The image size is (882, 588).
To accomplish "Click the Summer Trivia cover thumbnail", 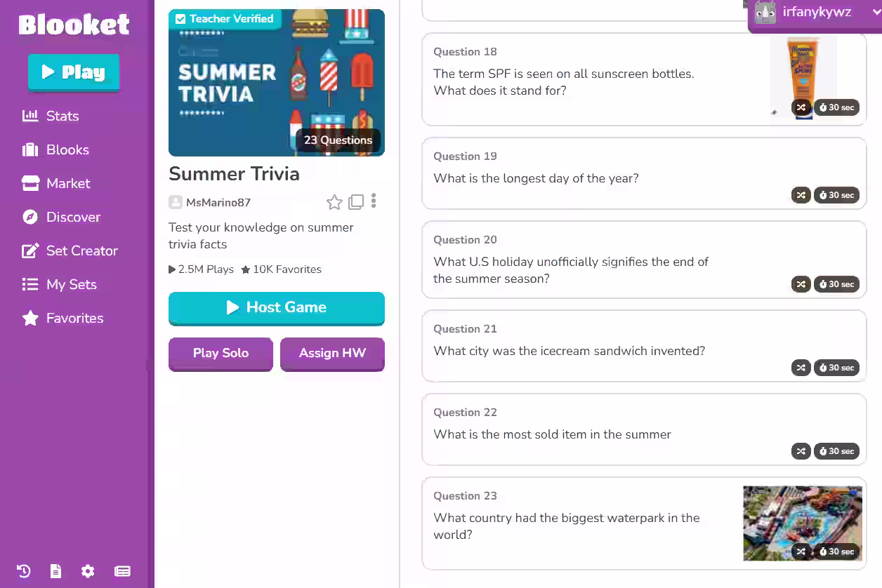I will coord(277,83).
